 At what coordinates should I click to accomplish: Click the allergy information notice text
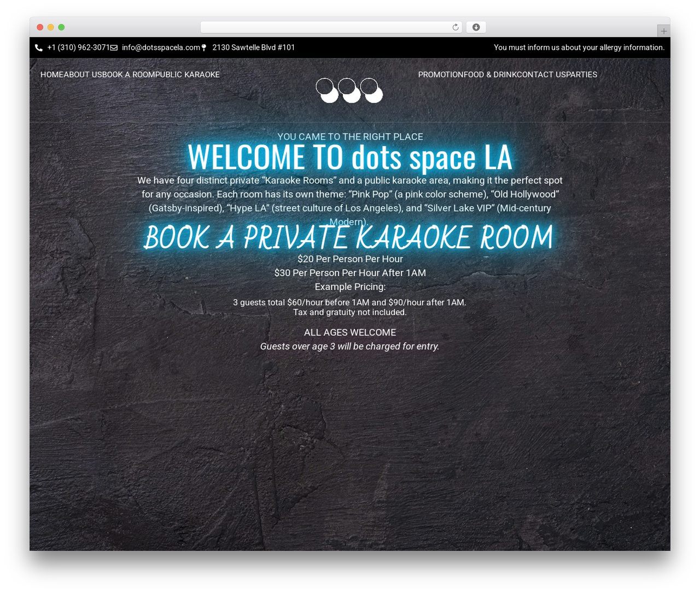(579, 48)
